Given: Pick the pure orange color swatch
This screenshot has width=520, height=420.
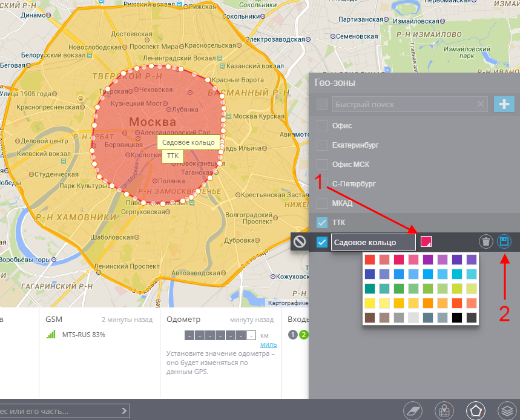Looking at the screenshot, I should (428, 303).
